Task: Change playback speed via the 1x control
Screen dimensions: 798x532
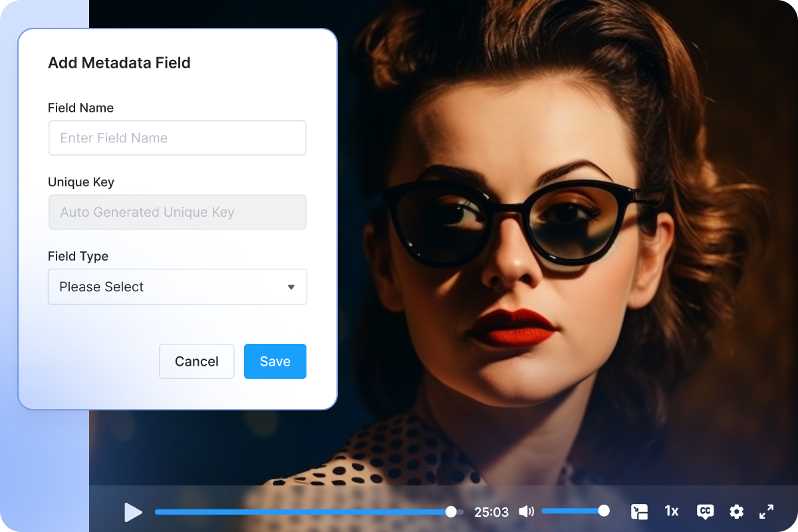Action: 672,511
